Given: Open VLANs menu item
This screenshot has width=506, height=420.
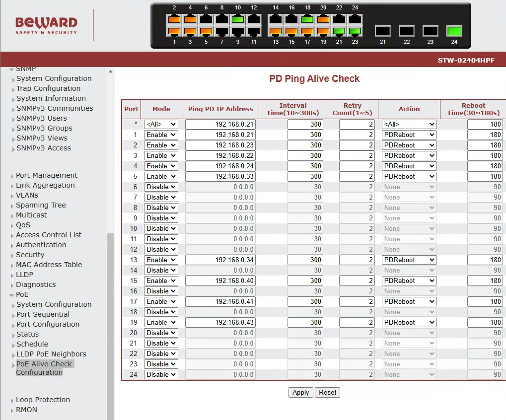Looking at the screenshot, I should click(x=27, y=195).
